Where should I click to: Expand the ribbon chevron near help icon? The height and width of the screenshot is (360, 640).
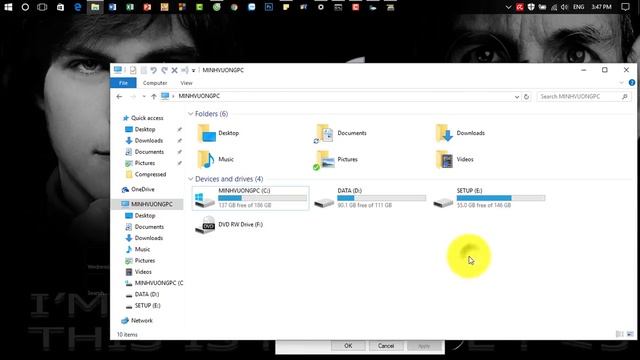tap(621, 83)
